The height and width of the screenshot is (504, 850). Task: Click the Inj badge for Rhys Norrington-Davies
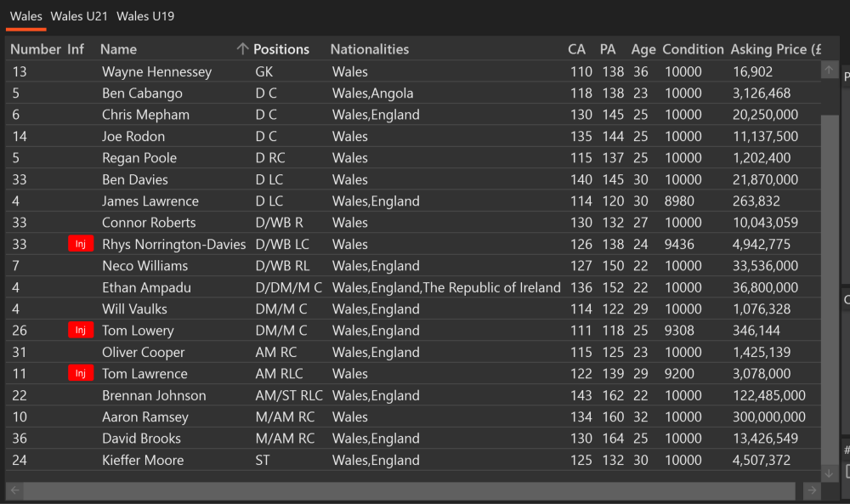click(x=81, y=244)
